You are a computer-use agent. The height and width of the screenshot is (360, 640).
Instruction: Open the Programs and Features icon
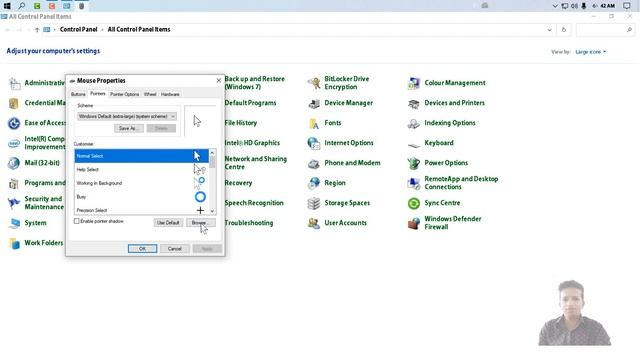tap(14, 183)
